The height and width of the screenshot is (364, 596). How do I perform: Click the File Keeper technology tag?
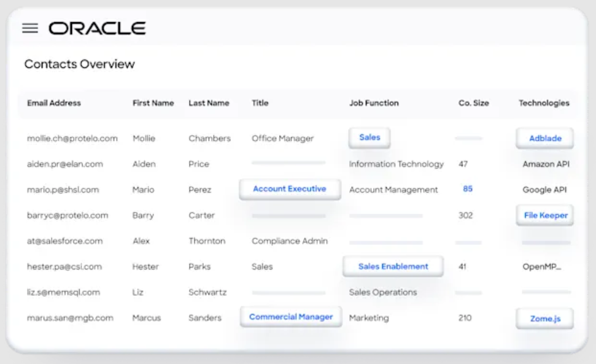tap(544, 215)
